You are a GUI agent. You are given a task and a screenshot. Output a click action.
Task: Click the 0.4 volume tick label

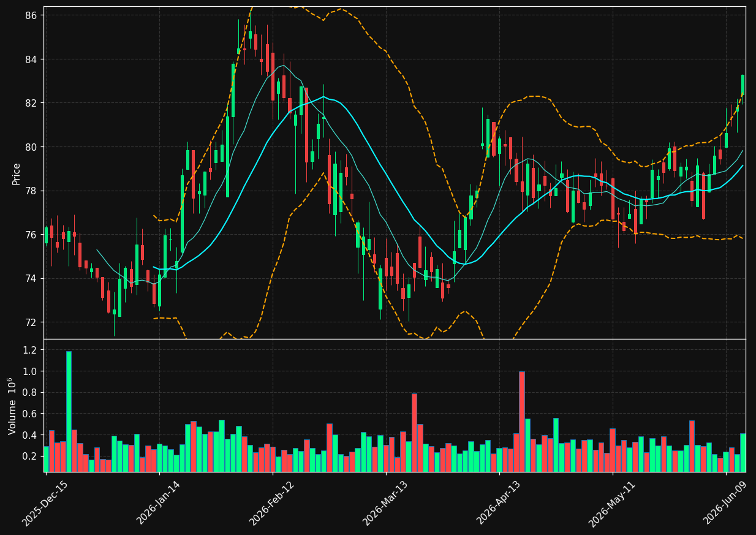[x=31, y=435]
